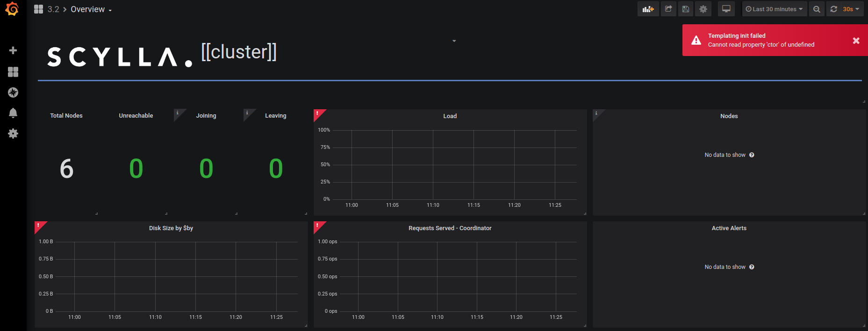Open the Explore compass icon
Screen dimensions: 868x331
13,92
